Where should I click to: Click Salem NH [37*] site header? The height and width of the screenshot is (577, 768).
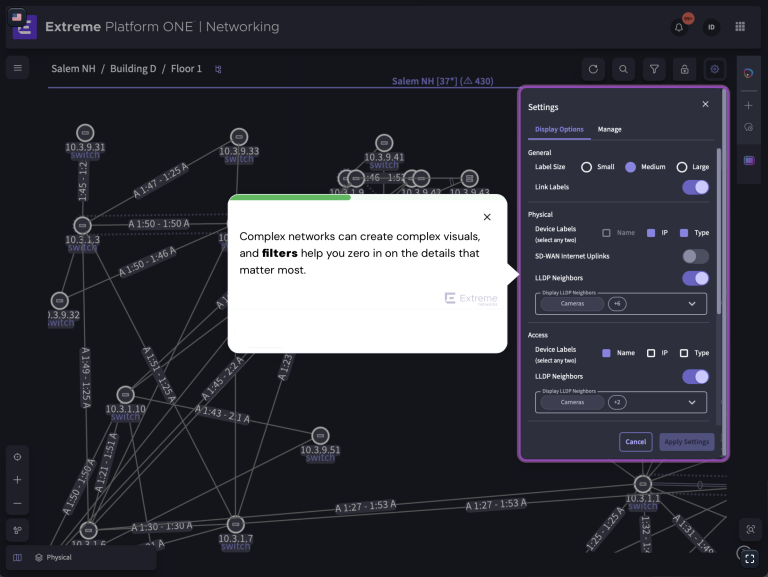[442, 81]
